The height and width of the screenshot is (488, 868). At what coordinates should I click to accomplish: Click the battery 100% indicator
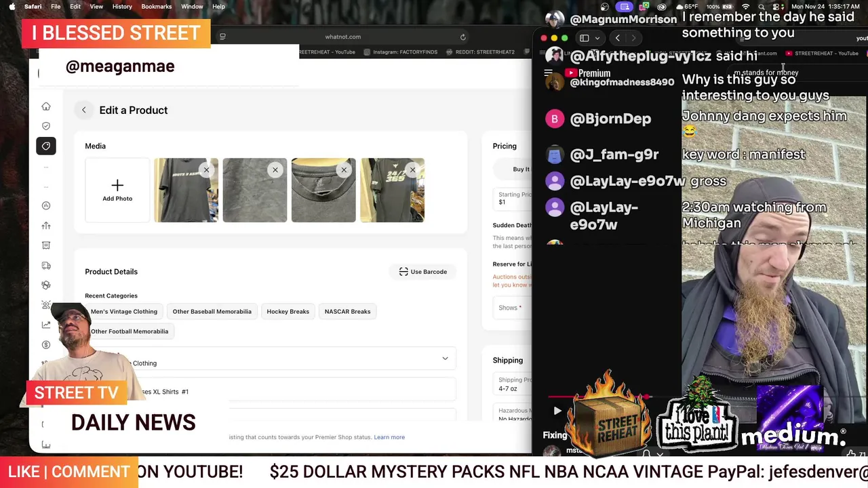coord(720,7)
